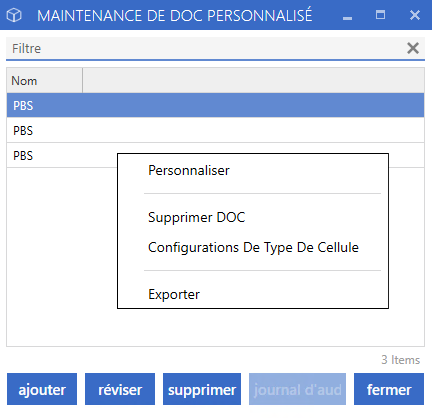Click the empty column header beside Nom
Viewport: 432px width, 420px height.
coord(253,81)
